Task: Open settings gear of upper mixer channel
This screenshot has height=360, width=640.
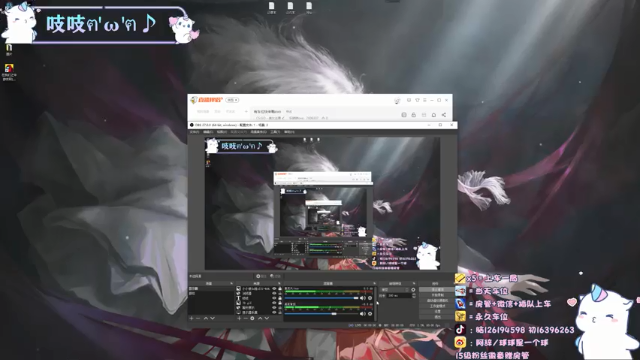Action: pyautogui.click(x=370, y=298)
